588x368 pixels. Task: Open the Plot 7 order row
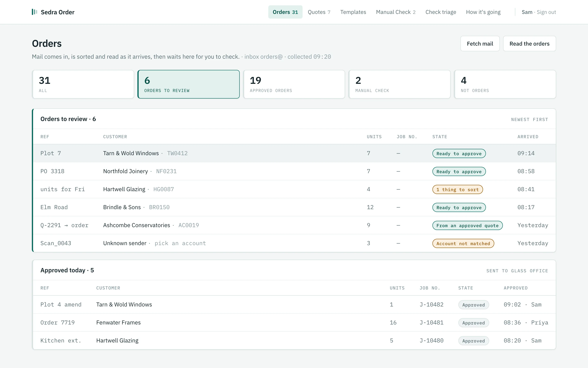tap(294, 153)
